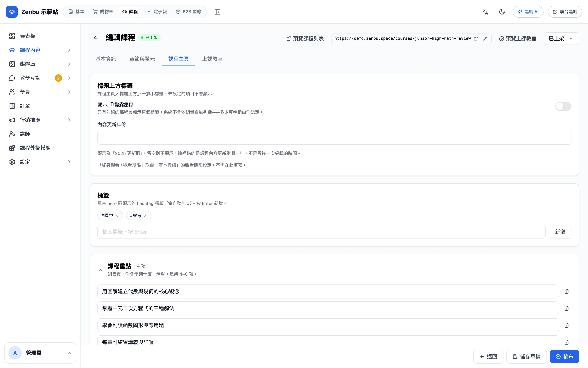Click the Zenbu logo icon
The width and height of the screenshot is (588, 368).
click(12, 12)
